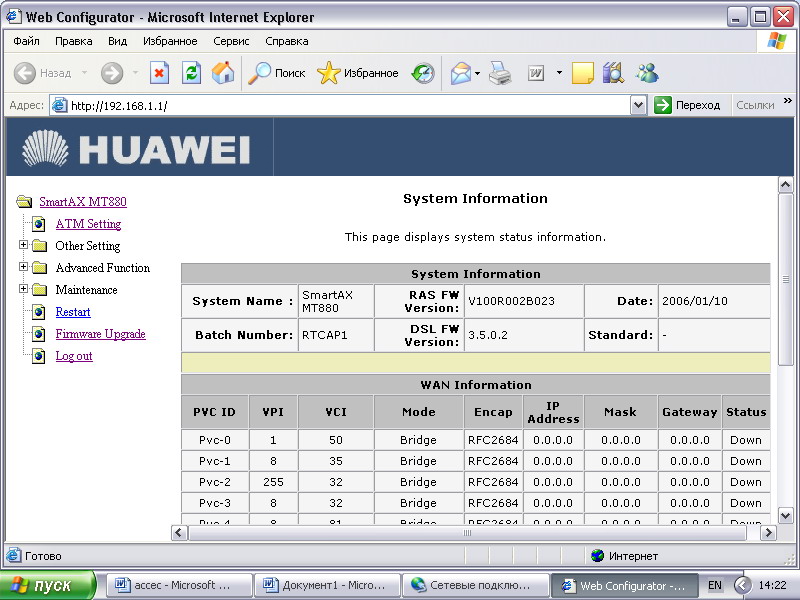This screenshot has width=800, height=600.
Task: Click the Restart link
Action: pos(73,312)
